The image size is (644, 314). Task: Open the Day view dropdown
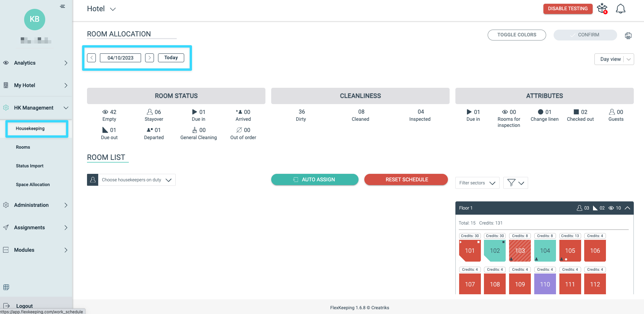coord(614,59)
